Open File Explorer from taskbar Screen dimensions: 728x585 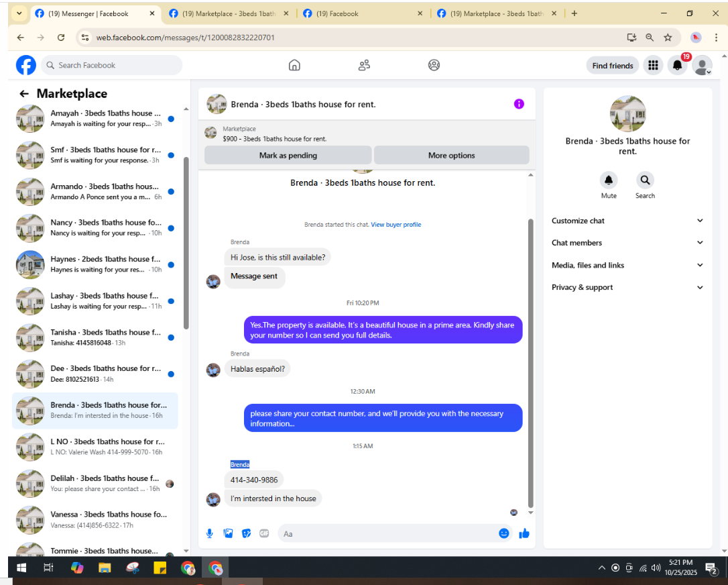coord(105,568)
